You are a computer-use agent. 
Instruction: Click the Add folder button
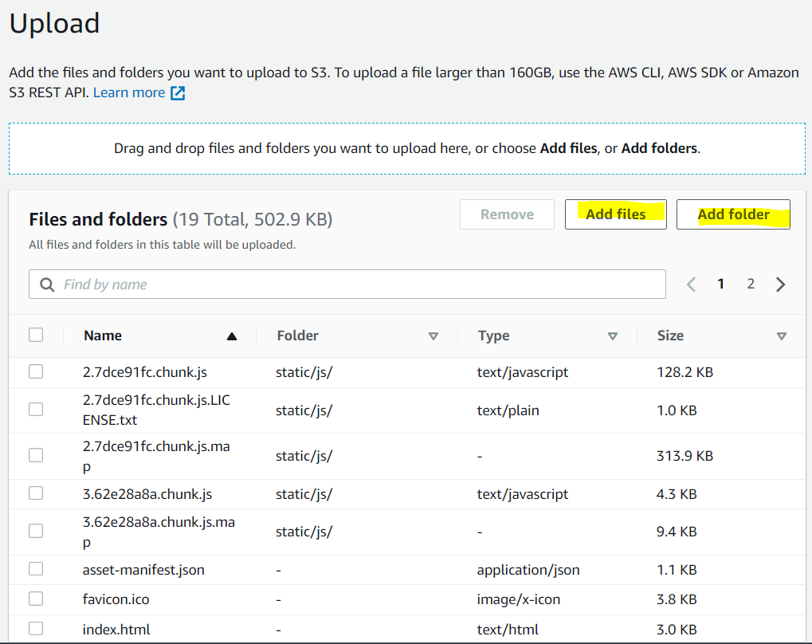[x=733, y=214]
